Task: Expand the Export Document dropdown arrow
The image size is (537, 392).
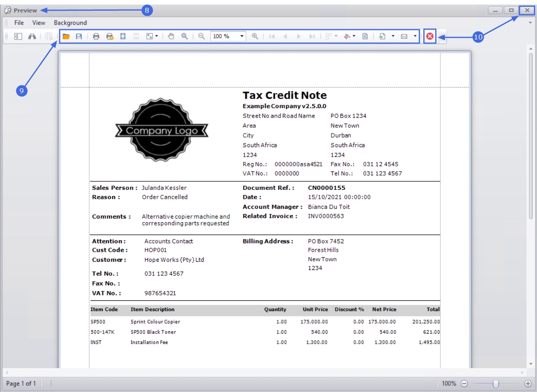Action: pyautogui.click(x=393, y=36)
